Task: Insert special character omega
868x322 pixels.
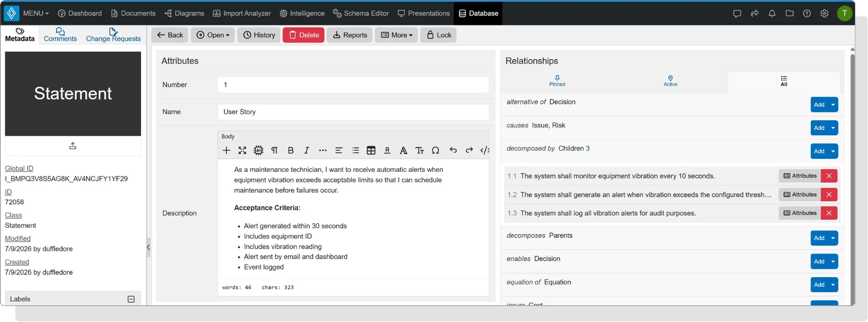Action: pos(435,151)
